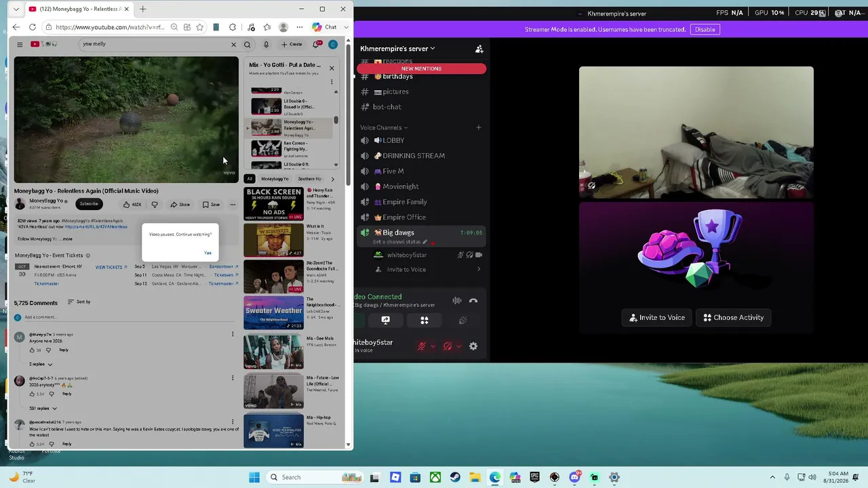
Task: Jump to NEW MENTIONS in Discord
Action: click(421, 68)
